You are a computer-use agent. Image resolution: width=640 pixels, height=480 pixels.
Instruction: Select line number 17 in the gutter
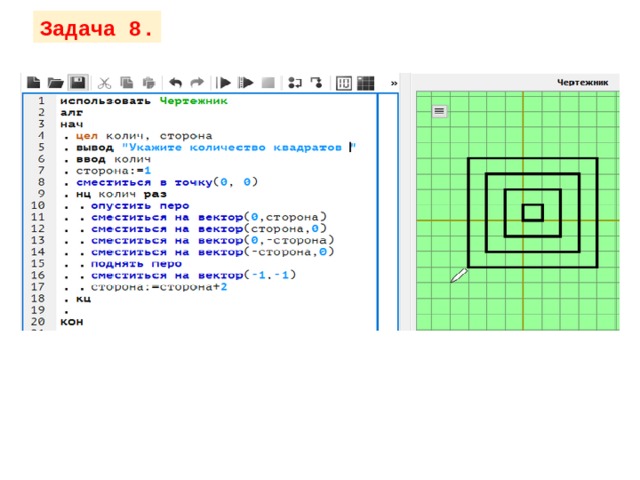point(38,287)
